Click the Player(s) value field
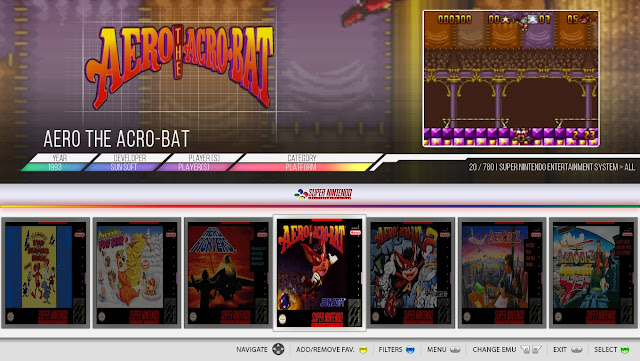This screenshot has width=640, height=361. point(194,167)
